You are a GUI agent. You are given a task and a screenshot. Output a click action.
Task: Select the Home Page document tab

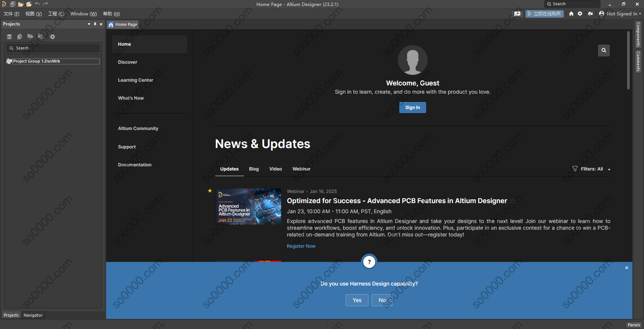tap(123, 24)
